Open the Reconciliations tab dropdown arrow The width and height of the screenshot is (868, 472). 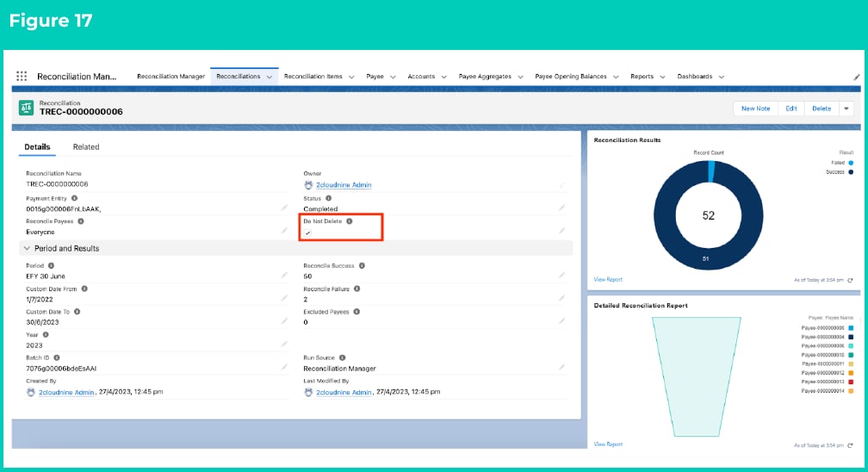tap(270, 77)
